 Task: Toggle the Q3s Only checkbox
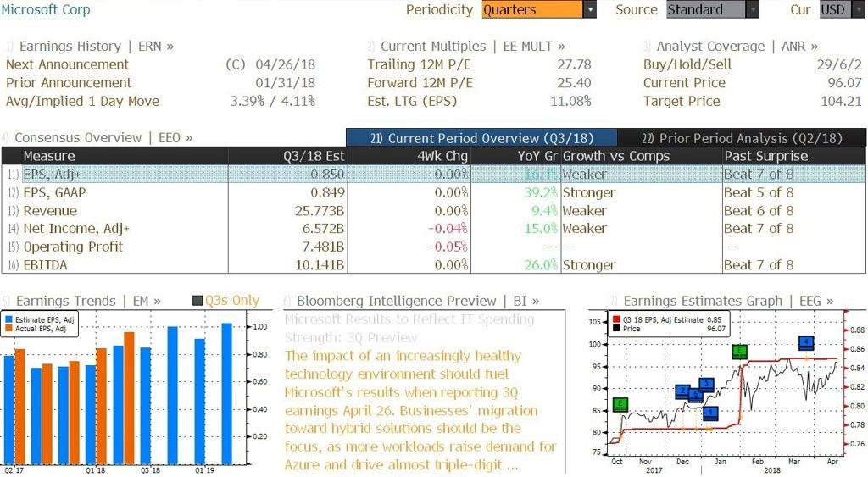tap(198, 301)
